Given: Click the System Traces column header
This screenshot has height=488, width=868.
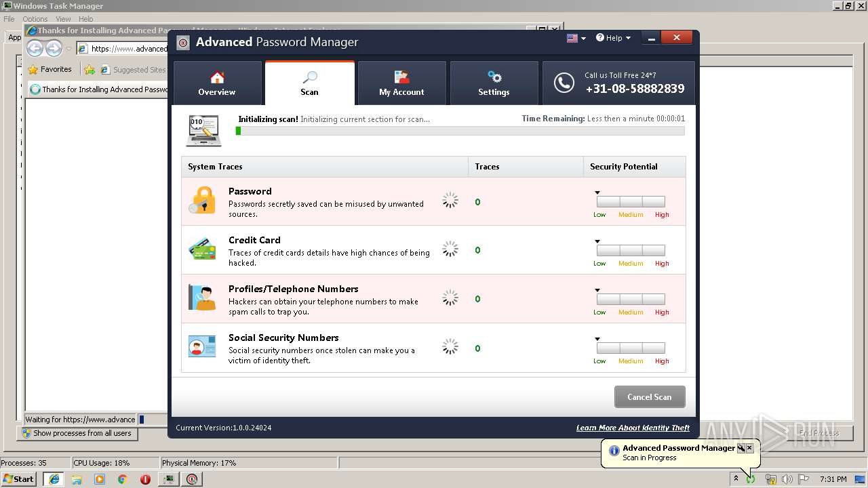Looking at the screenshot, I should point(325,167).
